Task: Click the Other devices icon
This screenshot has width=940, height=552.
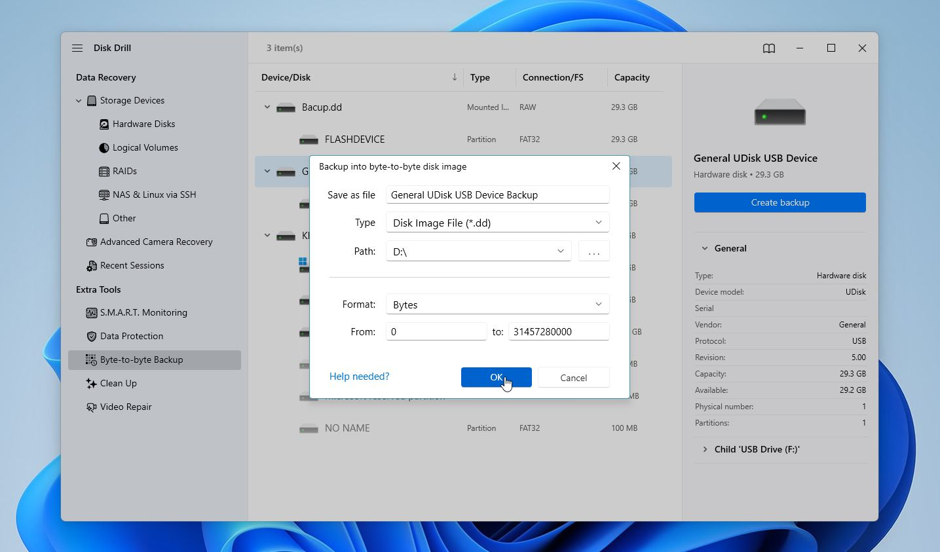Action: tap(104, 218)
